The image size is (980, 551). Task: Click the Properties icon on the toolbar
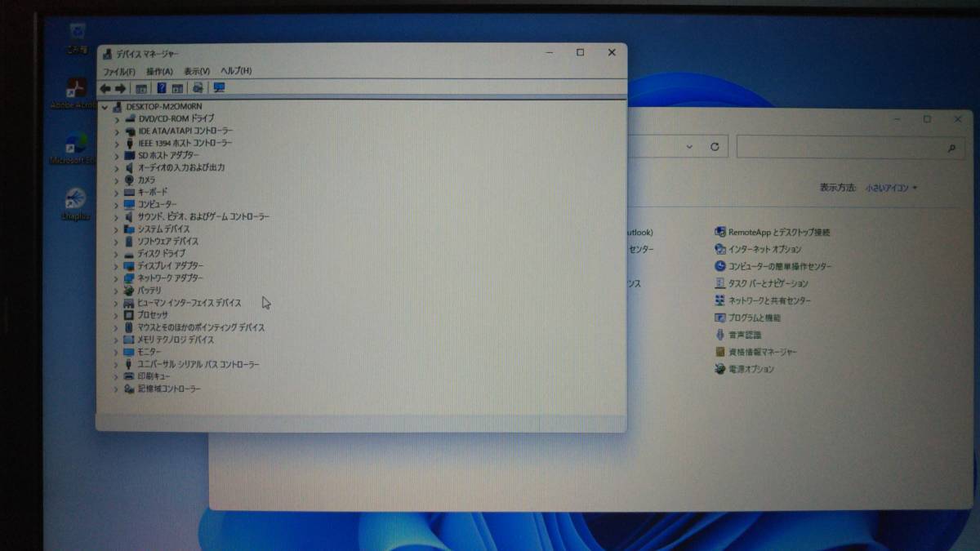click(178, 88)
